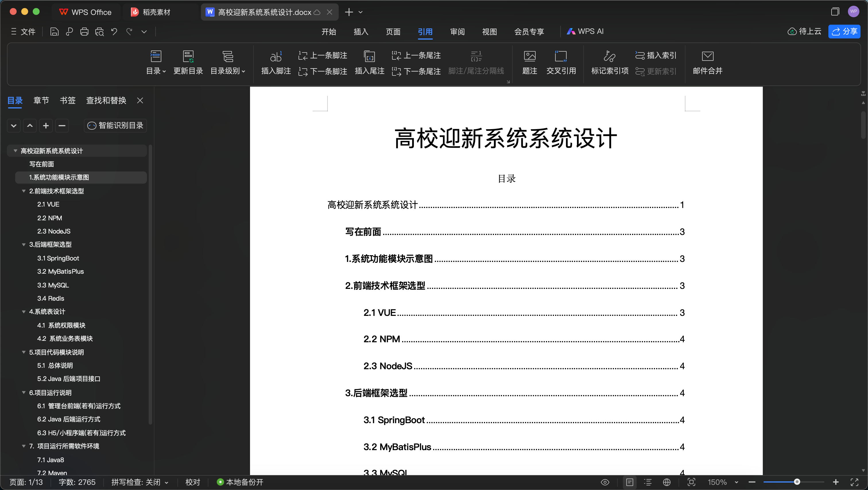Click Update Table of Contents (更新目录)
Screen dimensions: 868x490
point(188,63)
